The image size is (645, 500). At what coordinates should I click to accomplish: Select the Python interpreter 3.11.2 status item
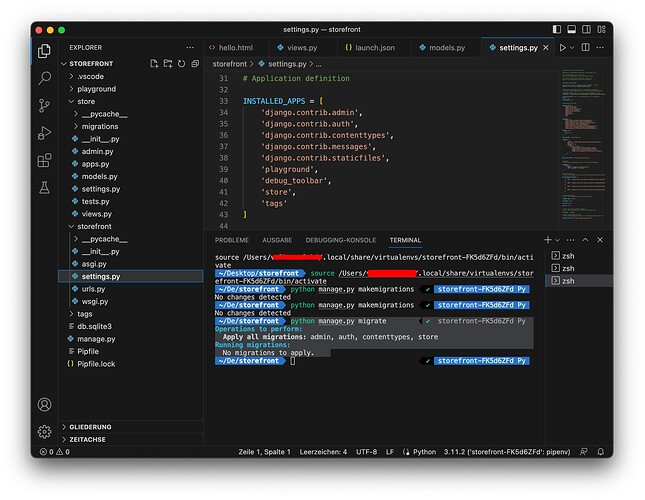click(507, 452)
